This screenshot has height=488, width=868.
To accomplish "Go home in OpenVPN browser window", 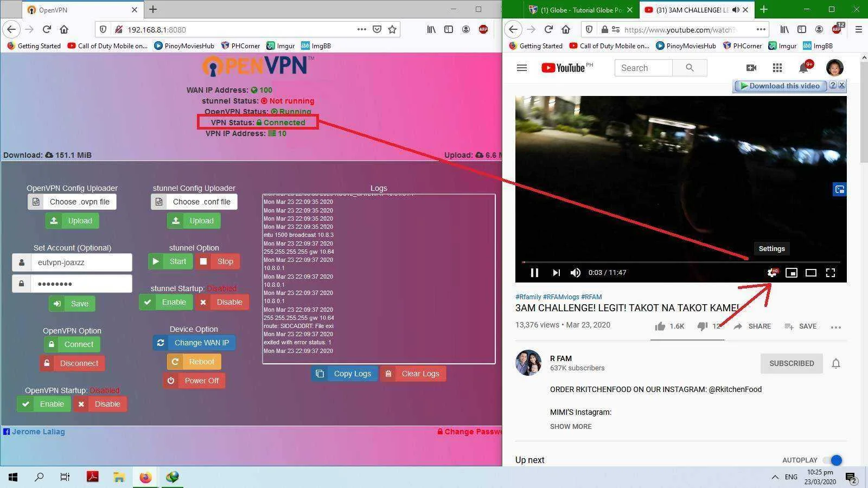I will tap(64, 29).
